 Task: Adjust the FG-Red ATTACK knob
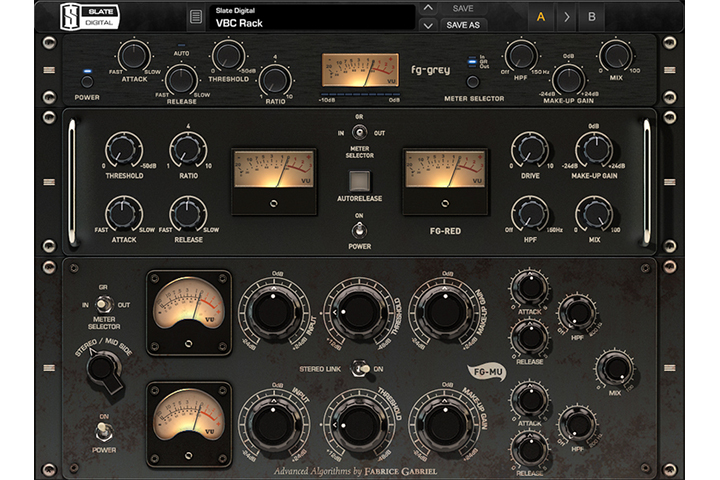point(124,214)
